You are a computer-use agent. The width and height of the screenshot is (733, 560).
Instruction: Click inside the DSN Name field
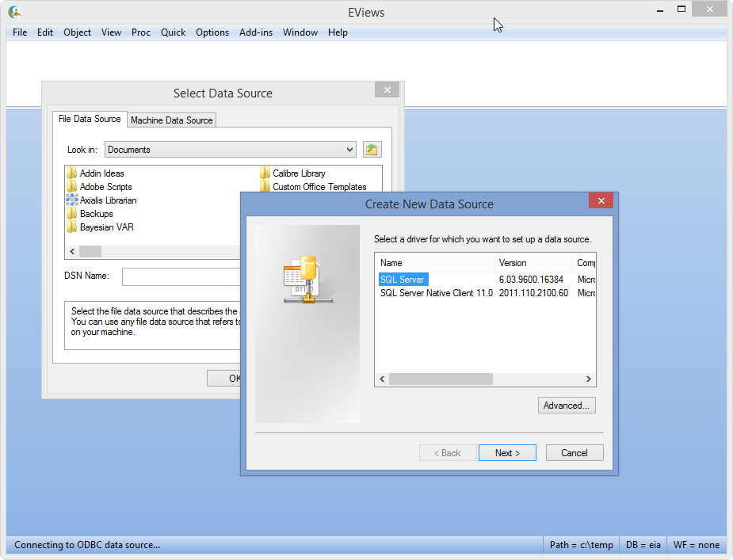182,276
